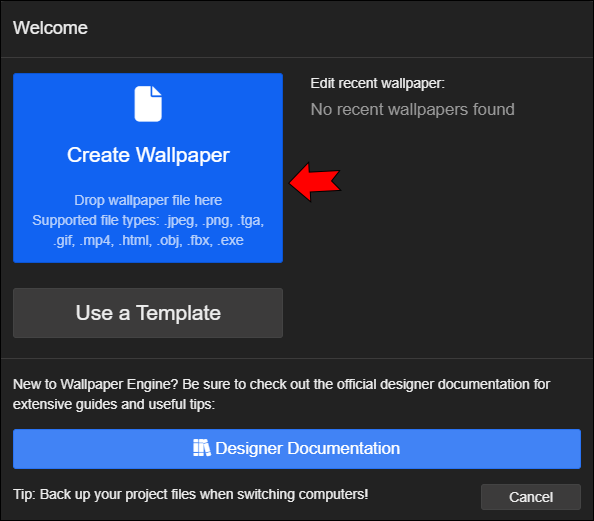The image size is (594, 521).
Task: Click the 'Supported file types: .jpeg, .png, .tga,' line
Action: click(x=148, y=220)
